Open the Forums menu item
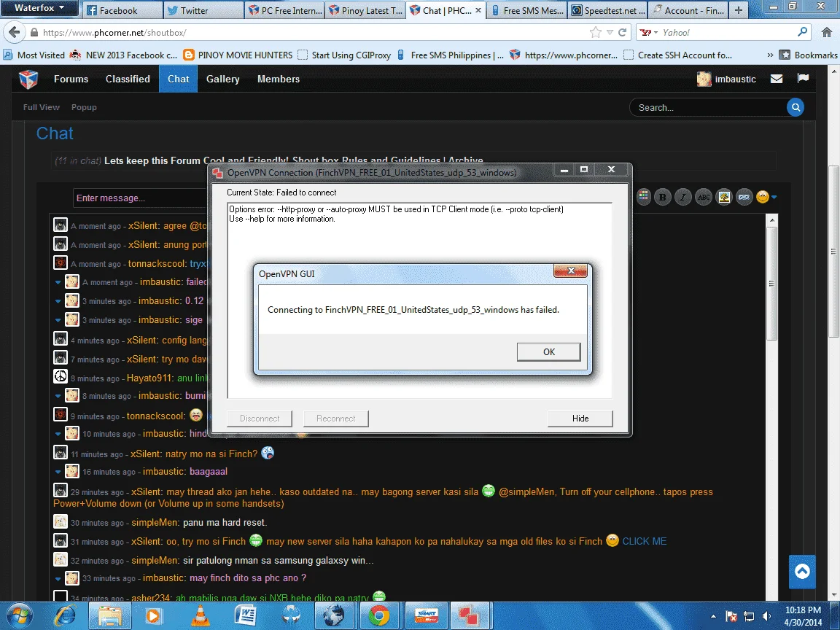 pyautogui.click(x=71, y=79)
